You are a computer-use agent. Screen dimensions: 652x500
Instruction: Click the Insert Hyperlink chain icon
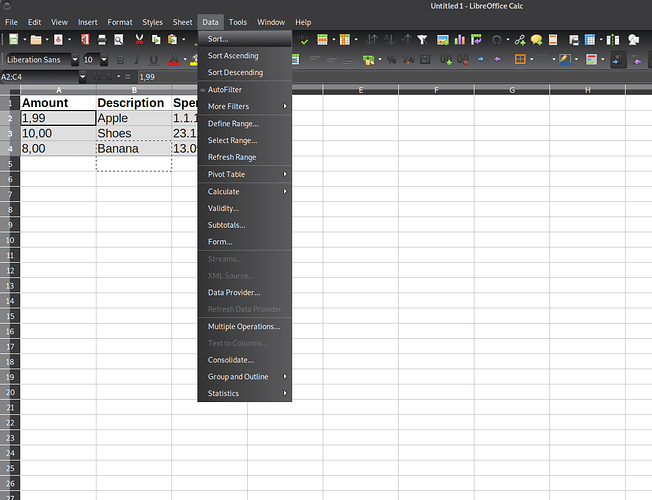click(520, 40)
